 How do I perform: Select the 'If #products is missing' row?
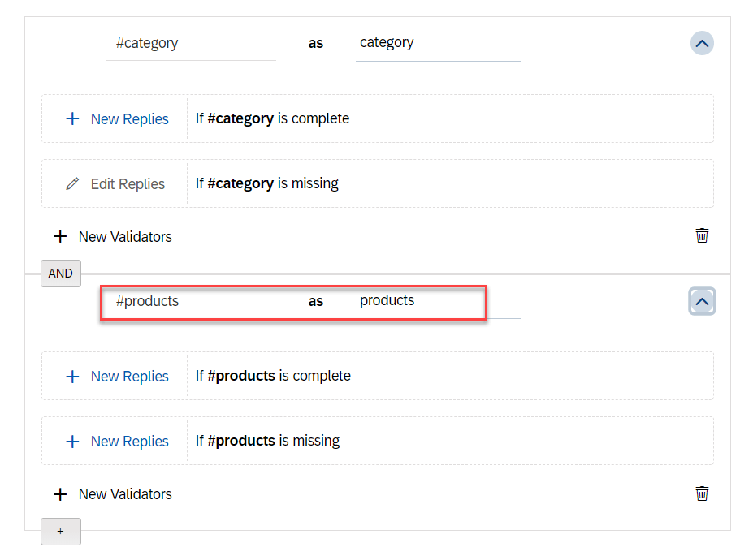tap(449, 441)
